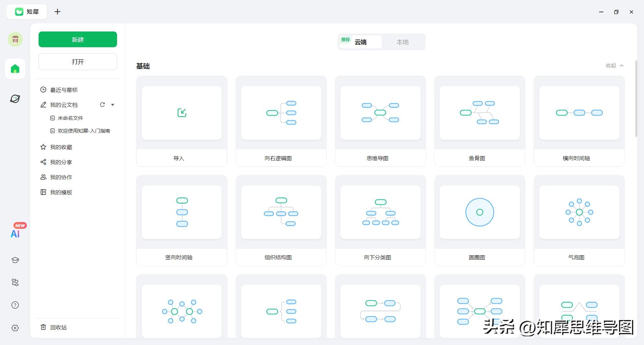Image resolution: width=644 pixels, height=345 pixels.
Task: Switch to the 本地 local storage option
Action: (402, 42)
